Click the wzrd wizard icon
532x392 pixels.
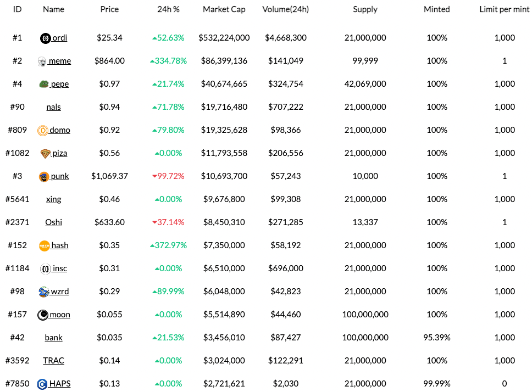(44, 292)
